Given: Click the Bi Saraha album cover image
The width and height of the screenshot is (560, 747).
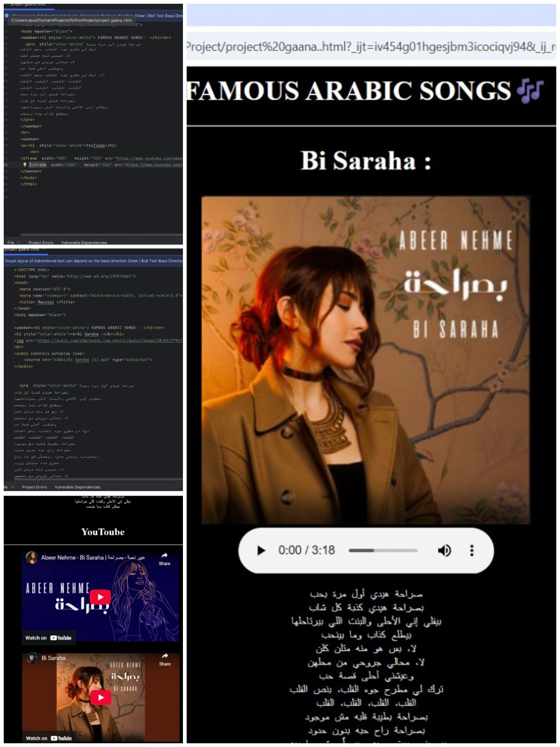Looking at the screenshot, I should click(x=365, y=359).
